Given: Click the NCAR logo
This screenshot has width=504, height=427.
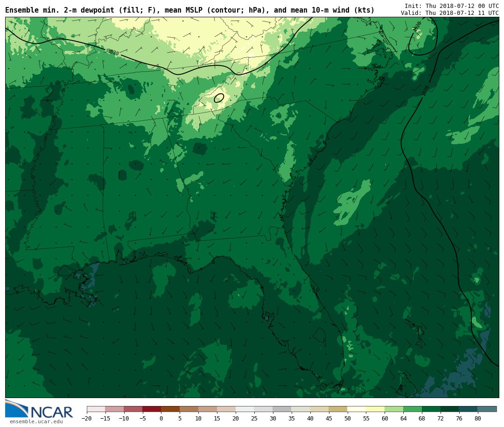Looking at the screenshot, I should (39, 410).
